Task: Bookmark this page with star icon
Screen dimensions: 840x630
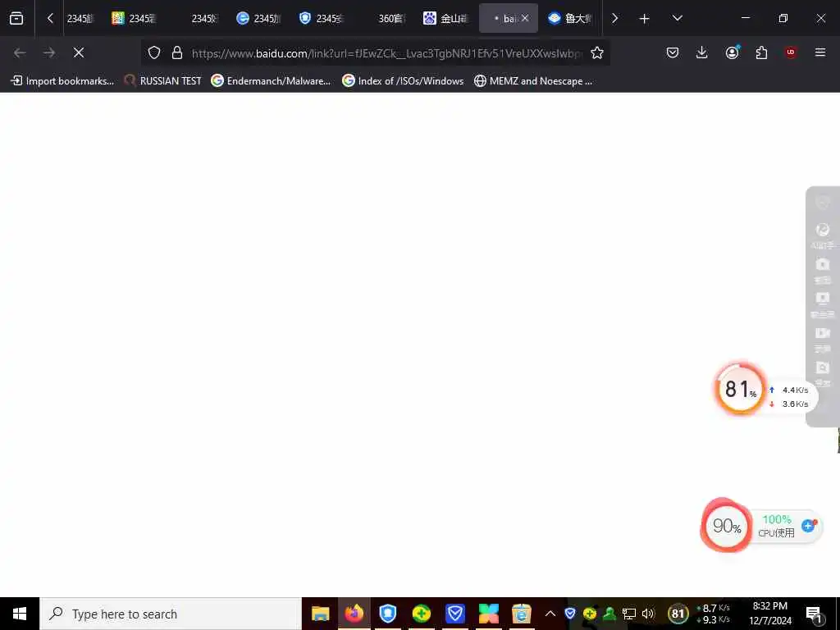Action: click(x=597, y=52)
